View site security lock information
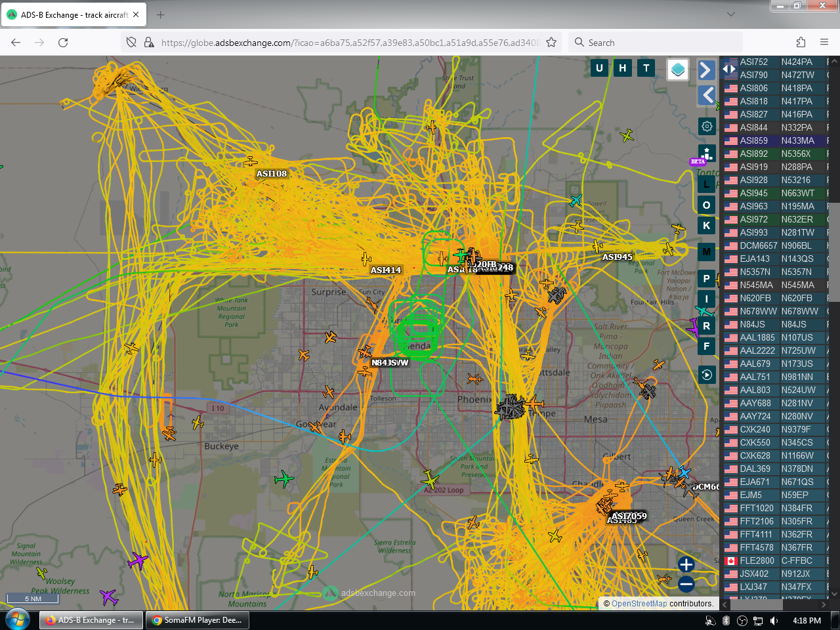This screenshot has height=630, width=840. [149, 43]
